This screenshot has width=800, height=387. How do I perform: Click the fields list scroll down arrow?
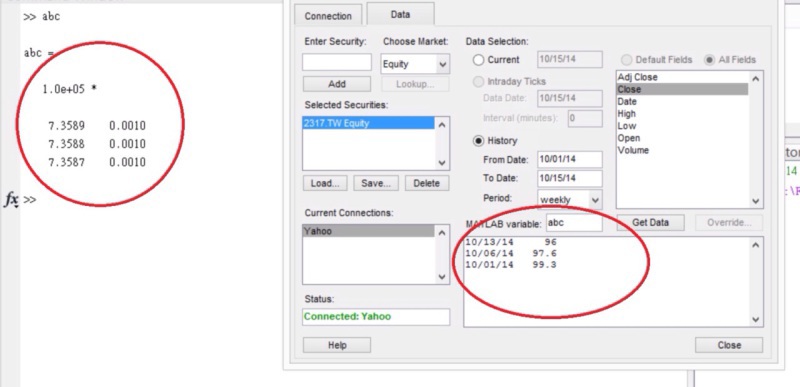(756, 201)
